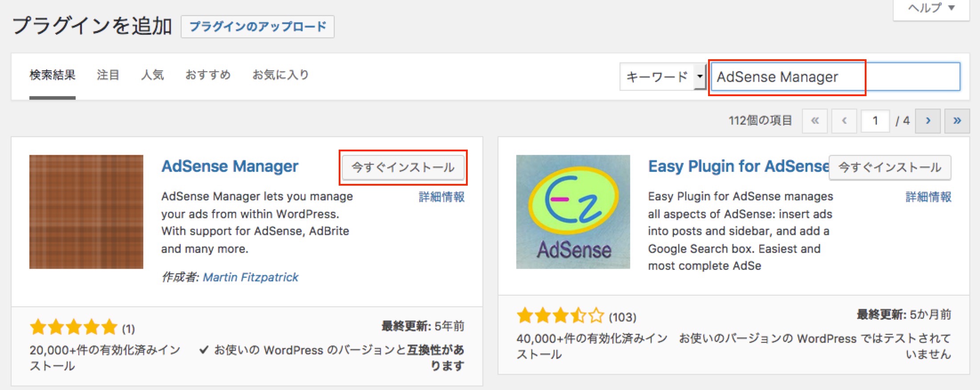Click the AdSense Manager plaid plugin thumbnail
Viewport: 980px width, 390px height.
pos(86,212)
